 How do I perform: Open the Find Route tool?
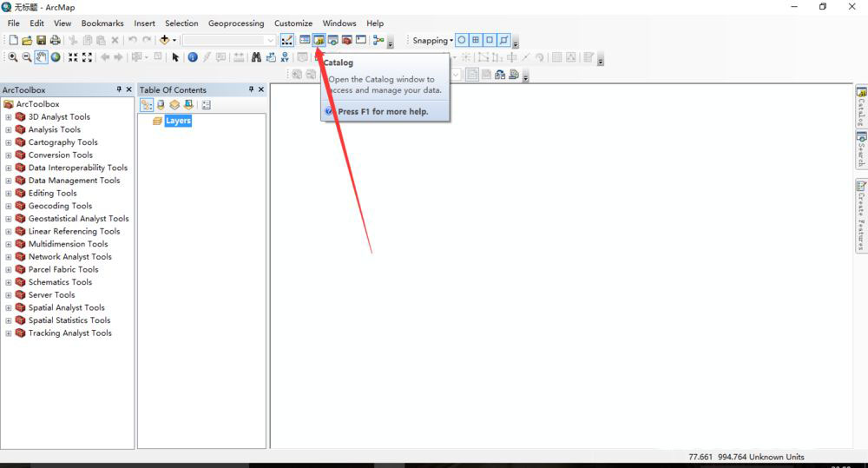click(x=271, y=57)
